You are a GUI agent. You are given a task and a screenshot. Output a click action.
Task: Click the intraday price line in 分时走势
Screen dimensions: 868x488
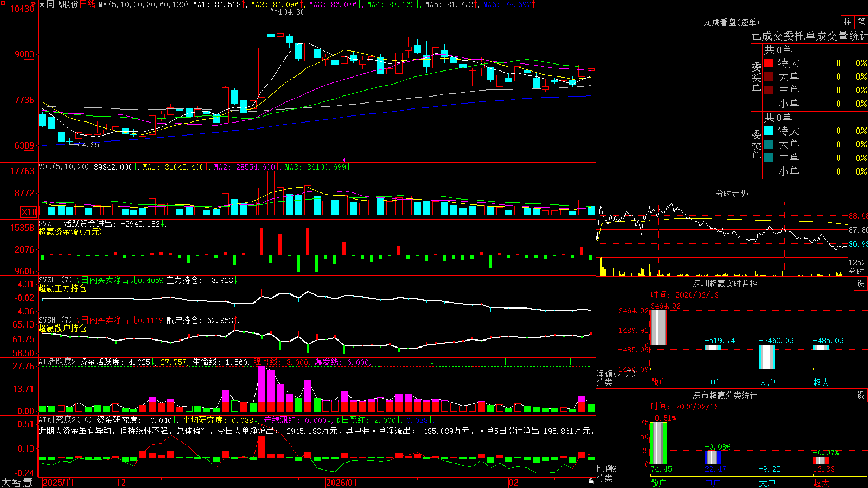(x=722, y=227)
